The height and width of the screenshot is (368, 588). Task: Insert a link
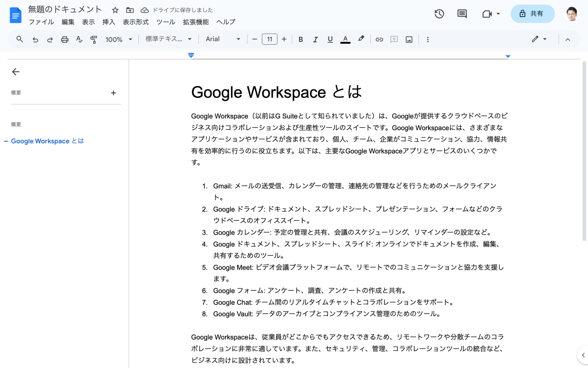coord(379,40)
